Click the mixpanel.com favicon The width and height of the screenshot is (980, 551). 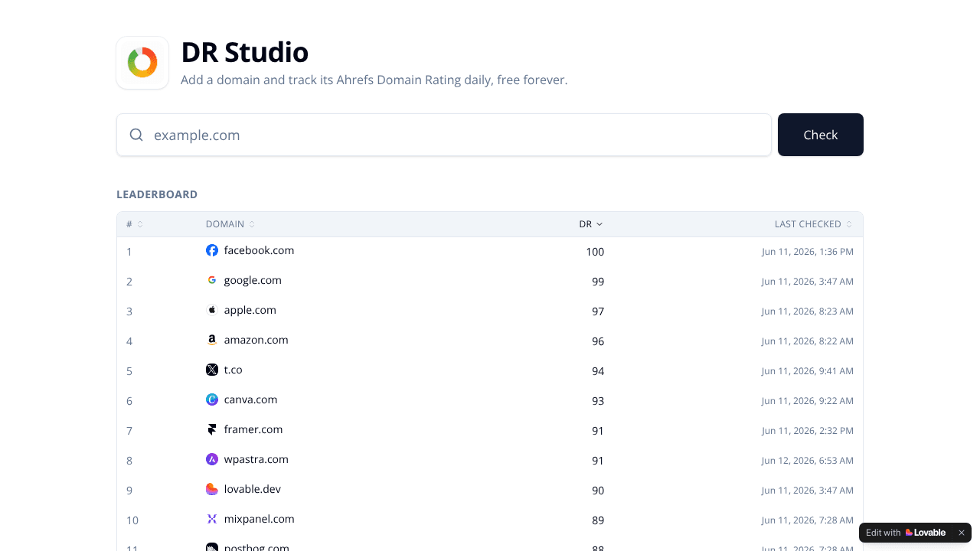(212, 519)
